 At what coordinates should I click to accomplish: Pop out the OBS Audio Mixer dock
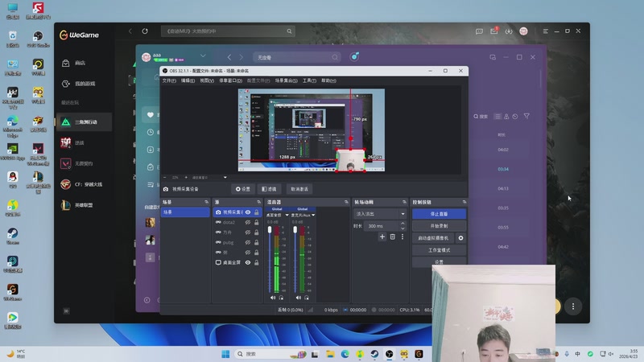pyautogui.click(x=346, y=202)
